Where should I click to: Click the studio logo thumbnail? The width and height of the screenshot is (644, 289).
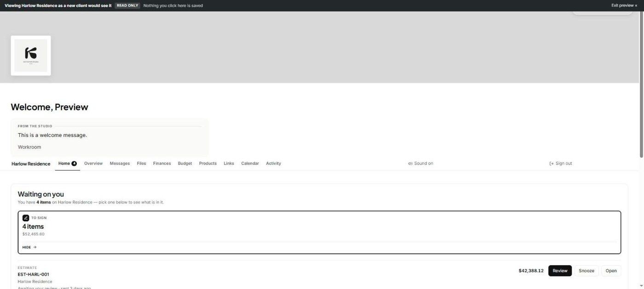[x=31, y=56]
